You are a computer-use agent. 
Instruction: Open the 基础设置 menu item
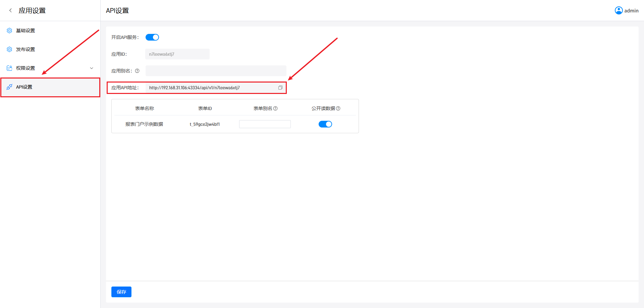[25, 31]
